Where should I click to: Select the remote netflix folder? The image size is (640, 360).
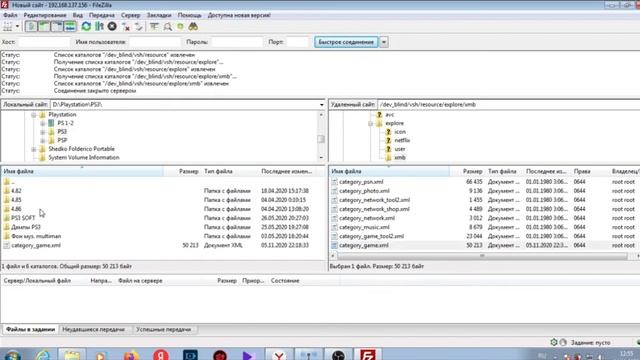pos(402,140)
